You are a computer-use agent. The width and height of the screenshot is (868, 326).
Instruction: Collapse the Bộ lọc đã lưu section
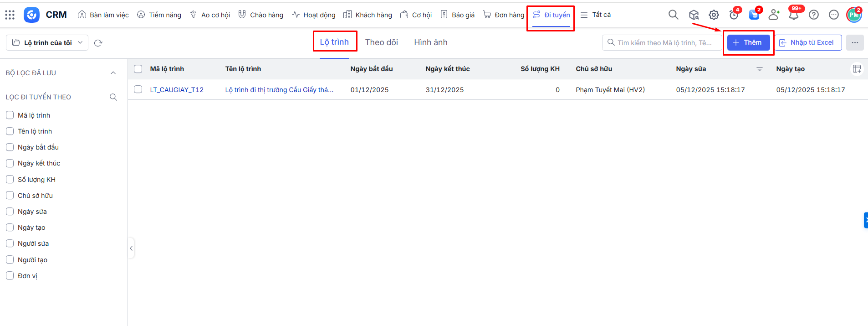113,73
